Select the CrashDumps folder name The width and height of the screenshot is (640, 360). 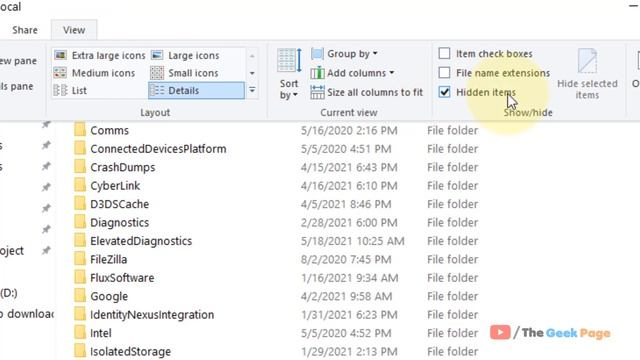coord(122,167)
